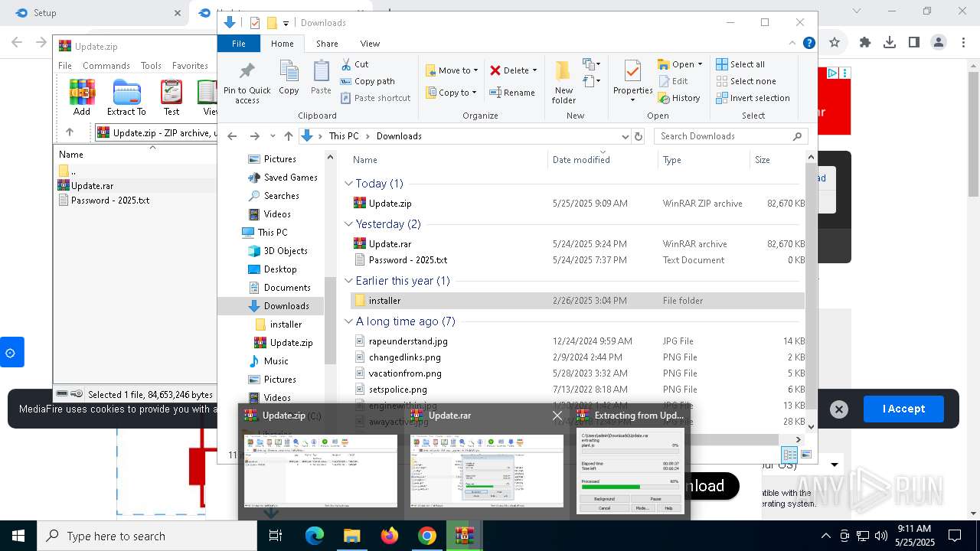Click History in the Open group

pos(679,98)
